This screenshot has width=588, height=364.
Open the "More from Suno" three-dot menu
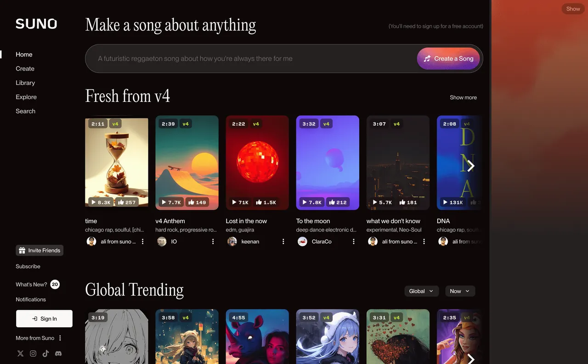tap(60, 338)
